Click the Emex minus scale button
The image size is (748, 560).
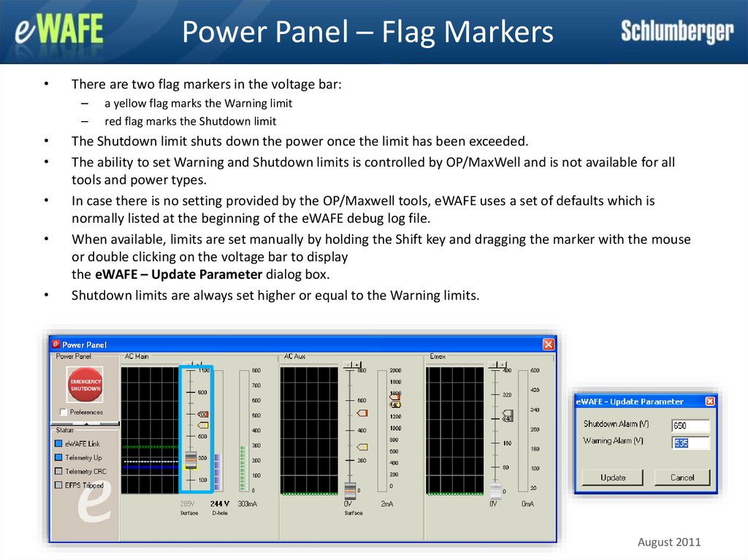(492, 364)
